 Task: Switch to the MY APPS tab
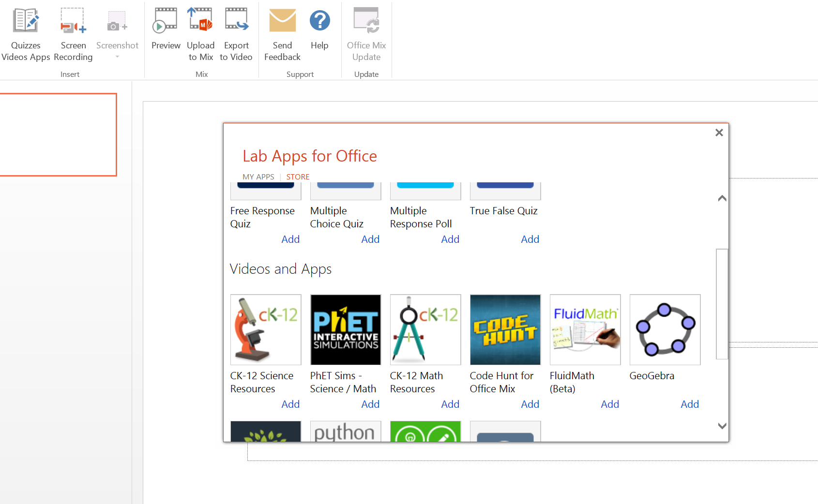258,177
